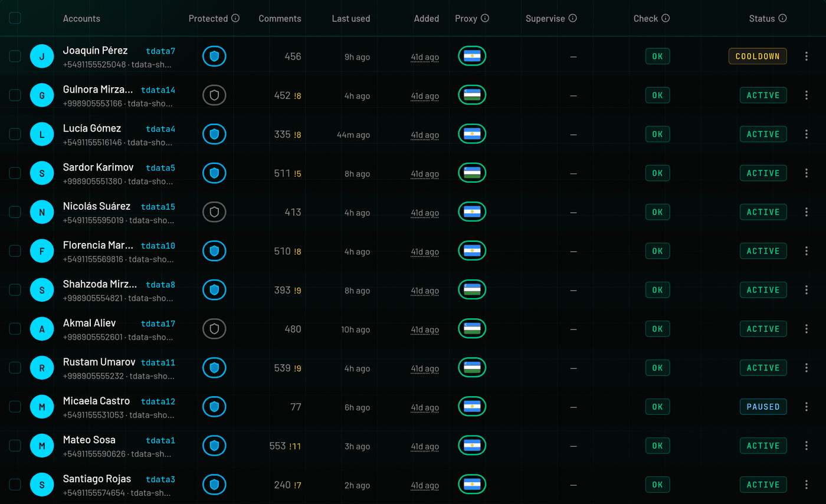Open the Argentina proxy flag for Lucía Gómez
Screen dimensions: 826x504
(472, 134)
